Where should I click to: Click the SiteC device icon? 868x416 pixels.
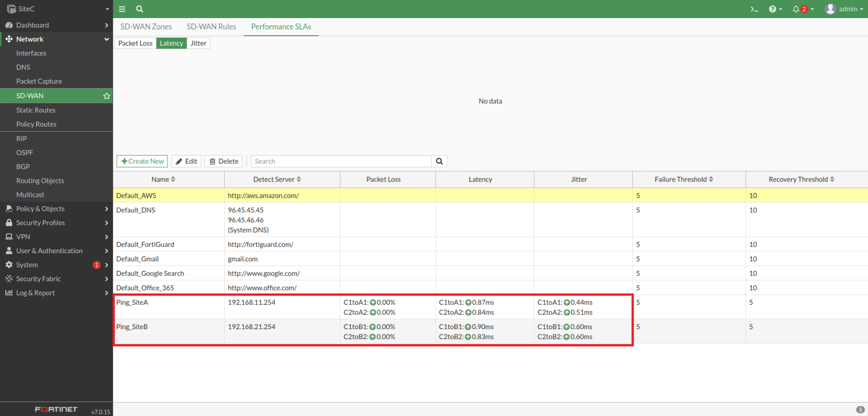tap(11, 9)
